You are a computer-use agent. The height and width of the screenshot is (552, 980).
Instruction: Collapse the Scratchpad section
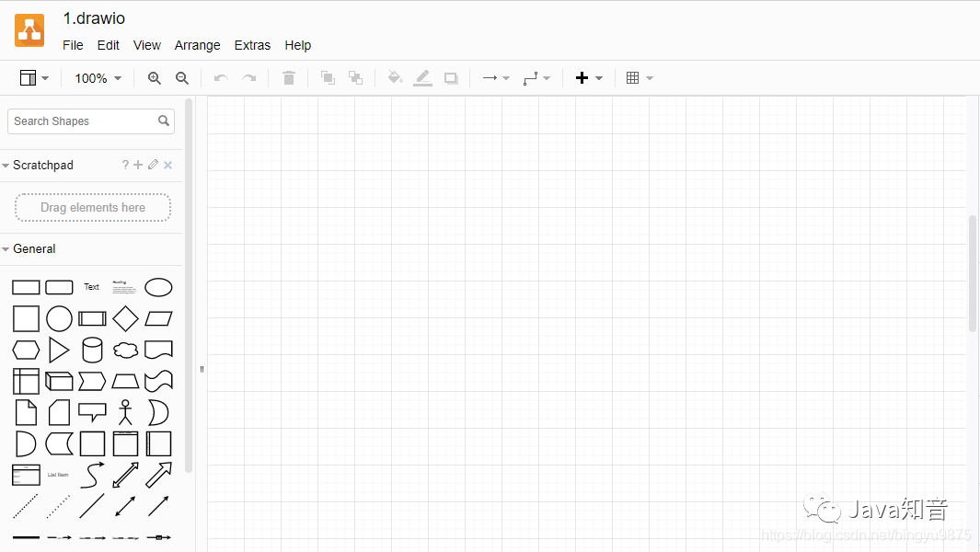pyautogui.click(x=42, y=166)
